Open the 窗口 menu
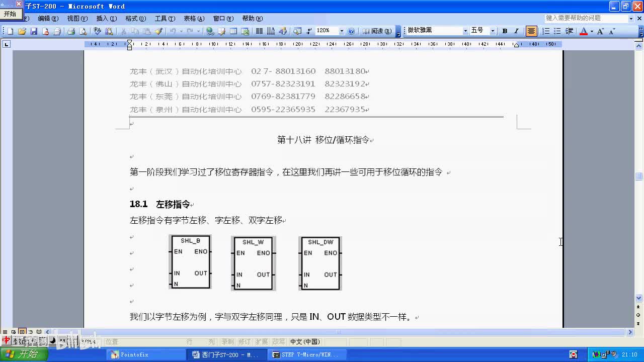The image size is (644, 362). point(223,18)
